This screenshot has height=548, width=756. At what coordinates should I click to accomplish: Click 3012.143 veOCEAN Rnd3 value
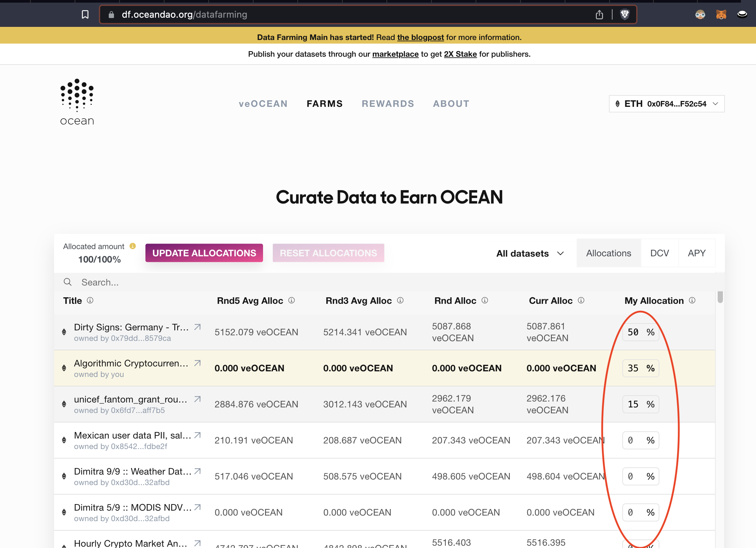tap(365, 404)
